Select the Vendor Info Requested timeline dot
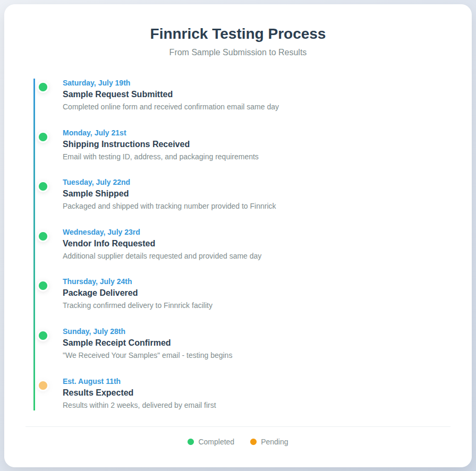 [43, 236]
